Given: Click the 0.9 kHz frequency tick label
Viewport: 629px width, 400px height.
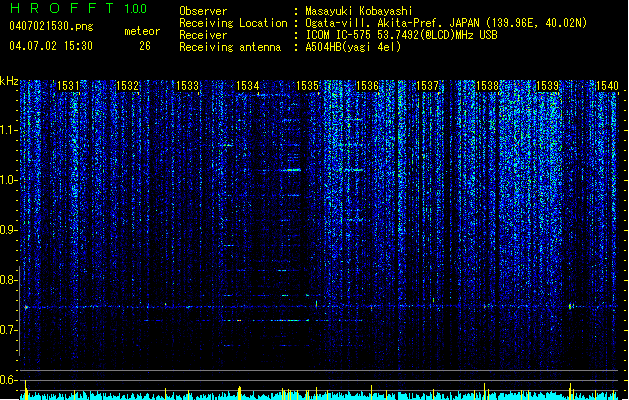Looking at the screenshot, I should (x=8, y=230).
